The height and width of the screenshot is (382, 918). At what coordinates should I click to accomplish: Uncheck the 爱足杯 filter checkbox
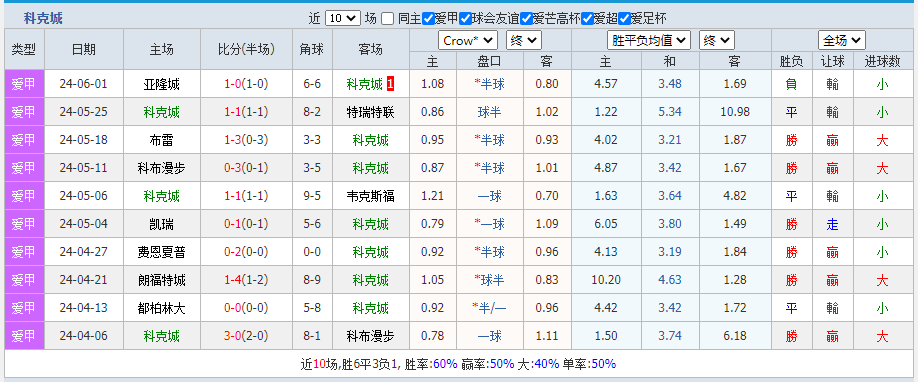pyautogui.click(x=624, y=19)
